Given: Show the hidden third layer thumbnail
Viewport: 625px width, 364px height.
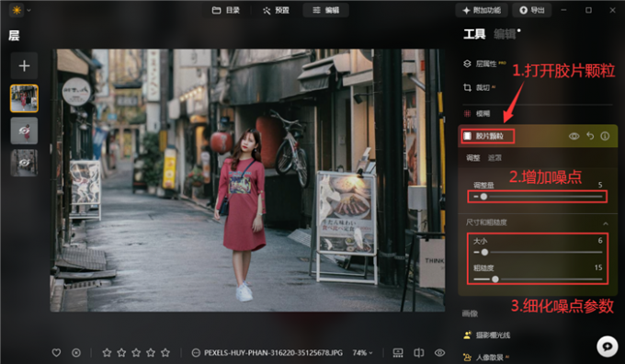Looking at the screenshot, I should [x=24, y=163].
